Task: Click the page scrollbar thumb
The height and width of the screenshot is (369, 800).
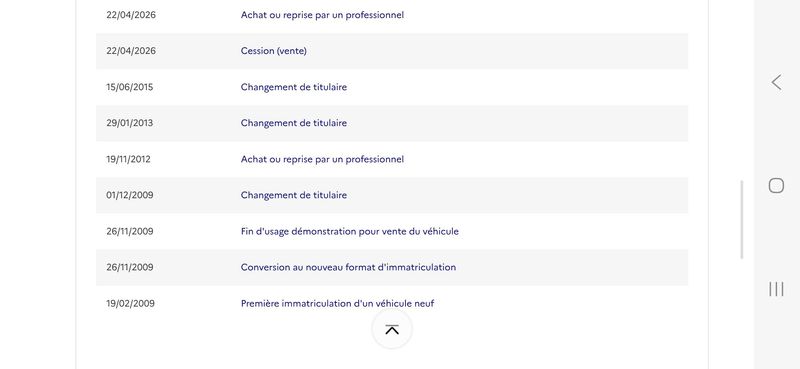Action: coord(741,219)
